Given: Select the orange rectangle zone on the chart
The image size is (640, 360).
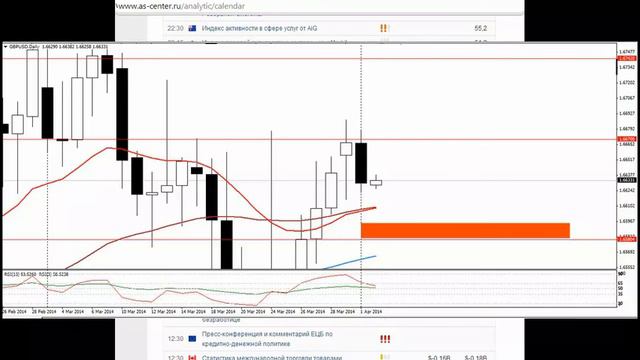Looking at the screenshot, I should [x=465, y=231].
